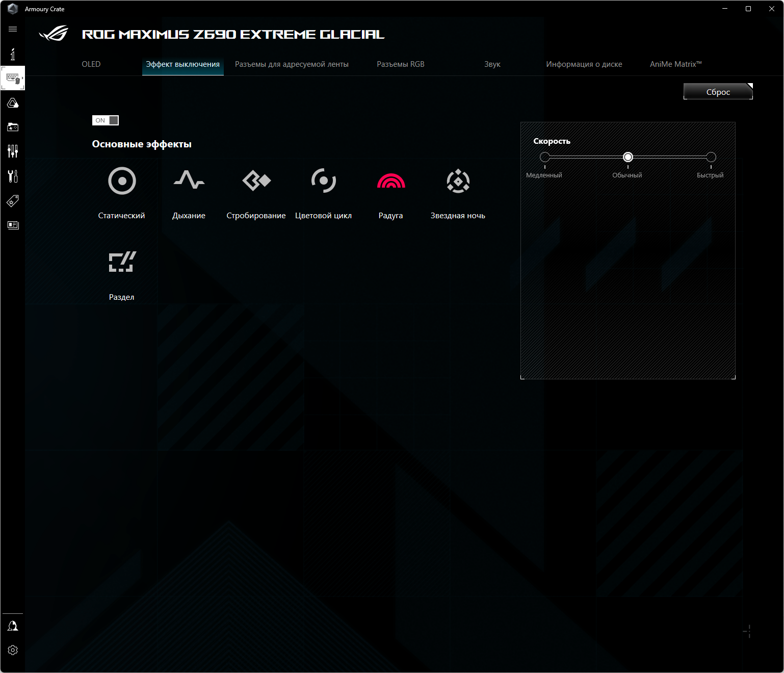Screen dimensions: 784x673
Task: Pick the Strobing (Стробирование) effect
Action: tap(256, 180)
